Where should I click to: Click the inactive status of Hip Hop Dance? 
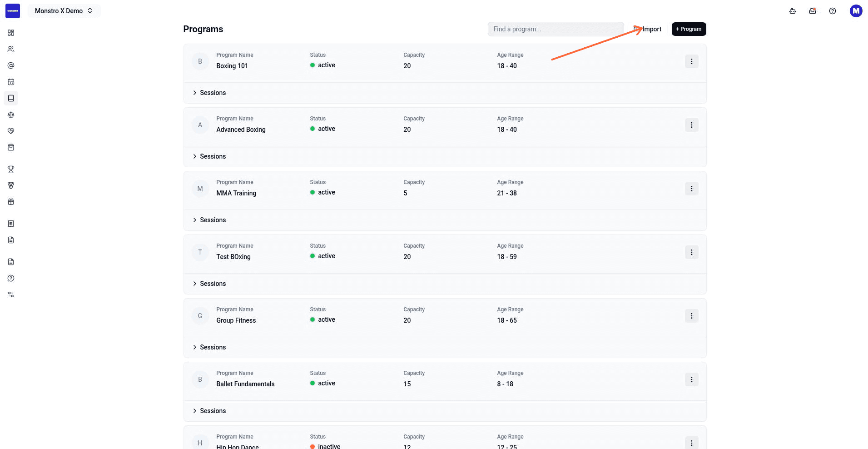tap(325, 446)
